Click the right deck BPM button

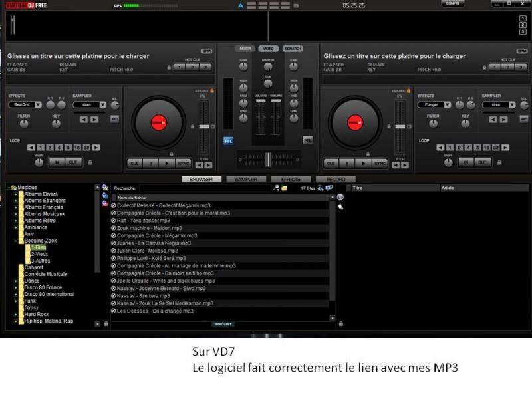point(522,51)
